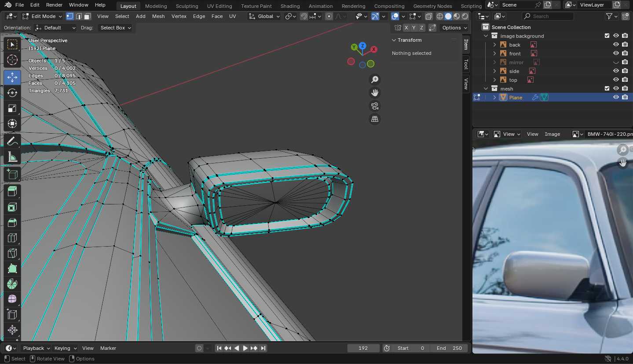The width and height of the screenshot is (633, 364).
Task: Switch to orthographic/perspective grid button
Action: (x=375, y=119)
